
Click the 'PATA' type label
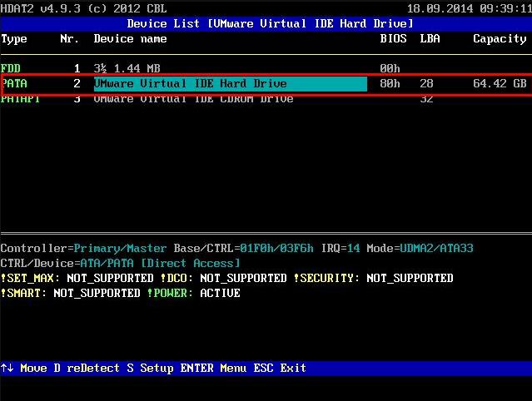click(14, 84)
